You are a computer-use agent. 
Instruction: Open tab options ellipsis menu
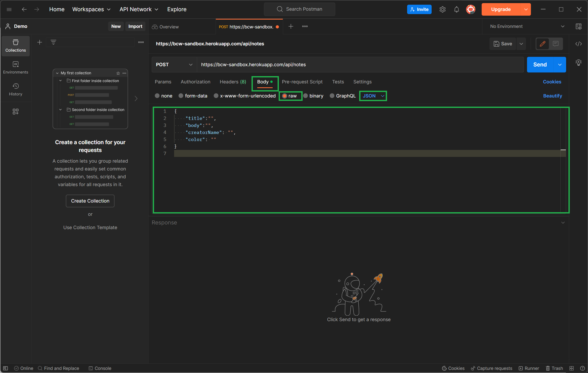[x=305, y=26]
